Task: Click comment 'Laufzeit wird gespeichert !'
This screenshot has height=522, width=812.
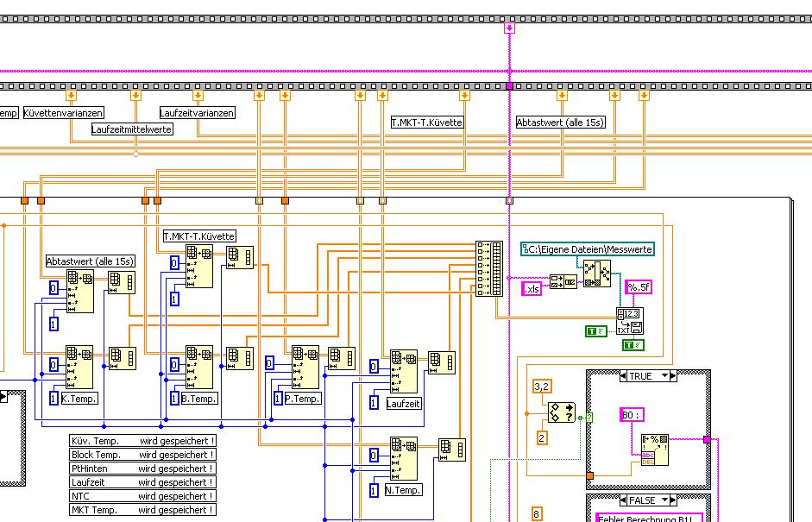Action: coord(143,482)
